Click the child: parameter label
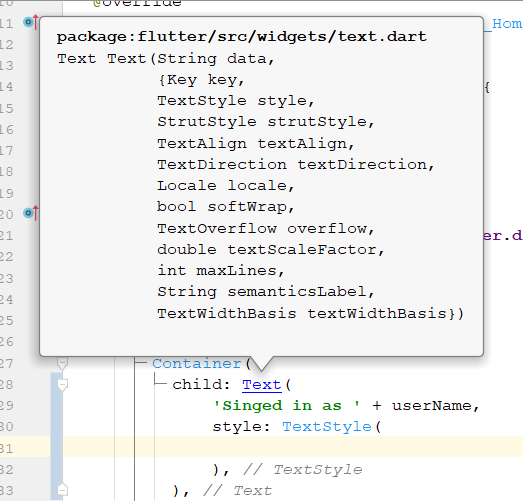 pos(201,385)
